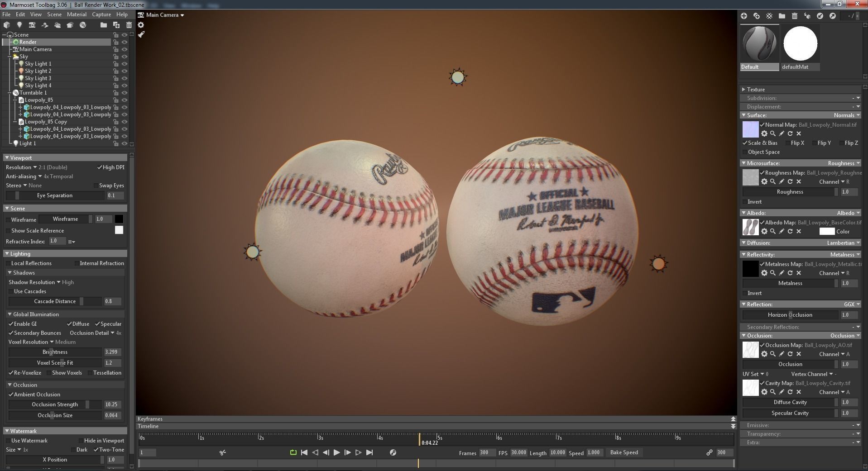Add a new camera from the scene toolbar

[x=32, y=25]
